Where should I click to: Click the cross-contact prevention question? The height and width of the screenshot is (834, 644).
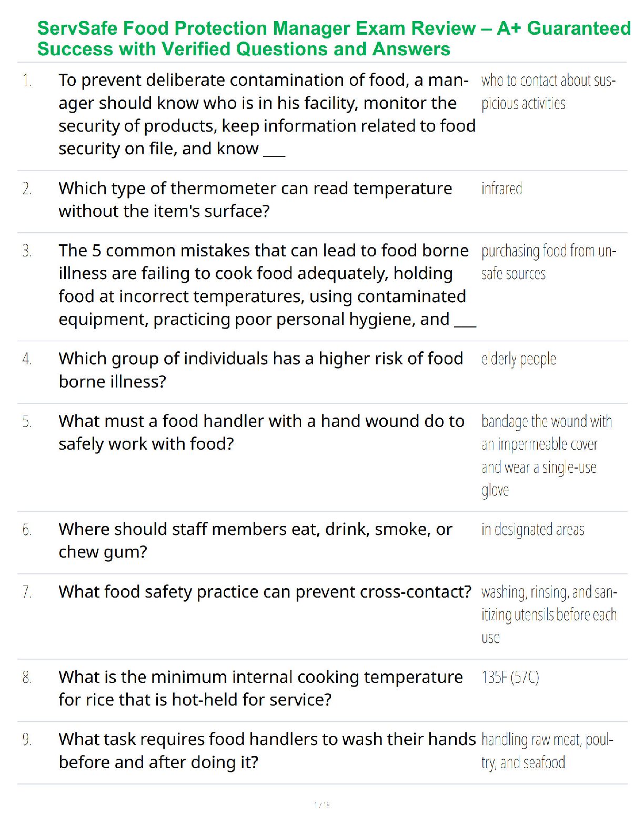265,592
